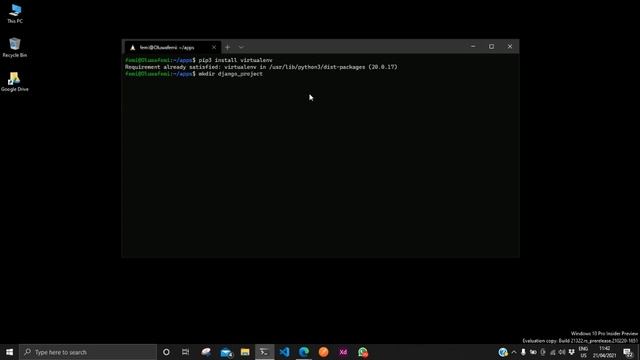Minimize the Windows Terminal window
Viewport: 640px width, 360px height.
pyautogui.click(x=473, y=47)
